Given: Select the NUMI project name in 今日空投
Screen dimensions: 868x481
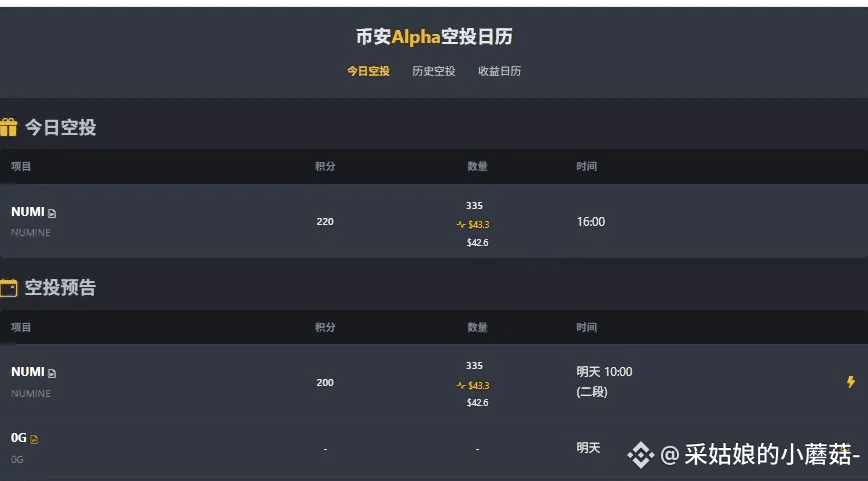Looking at the screenshot, I should pos(28,212).
